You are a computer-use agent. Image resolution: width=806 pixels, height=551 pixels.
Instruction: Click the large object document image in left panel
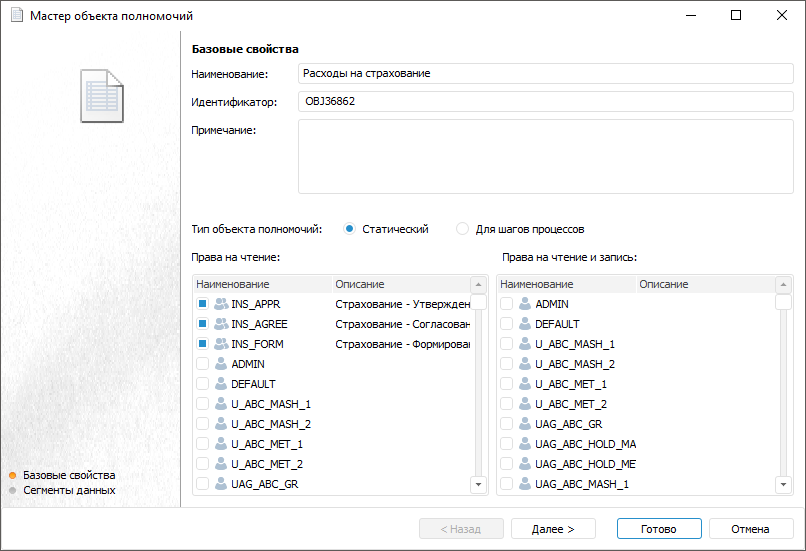pos(102,96)
